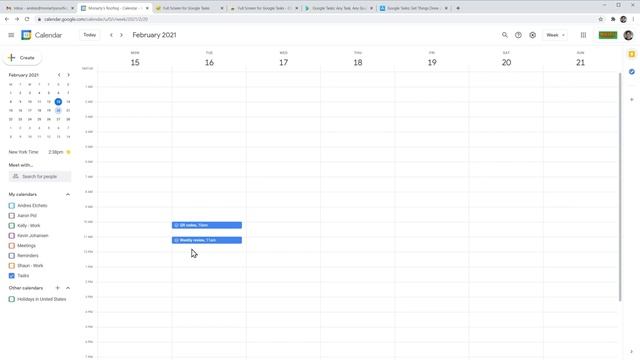640x360 pixels.
Task: Open the Chrome profile avatar
Action: click(623, 19)
